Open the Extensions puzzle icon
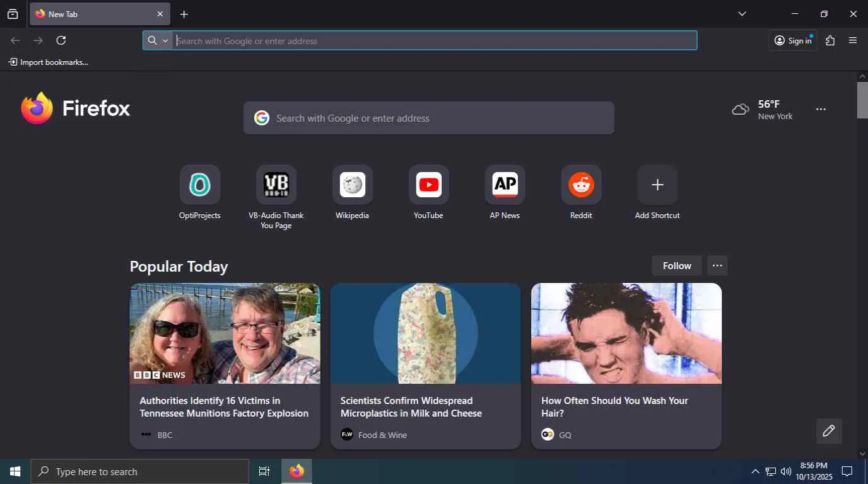This screenshot has width=868, height=484. (x=830, y=40)
